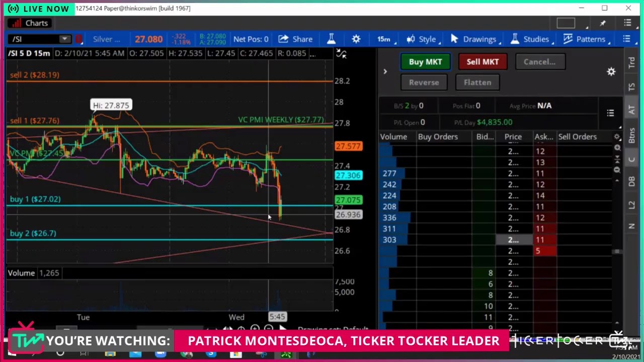The width and height of the screenshot is (644, 362).
Task: Select the Drawings pointer cursor icon
Action: point(454,39)
